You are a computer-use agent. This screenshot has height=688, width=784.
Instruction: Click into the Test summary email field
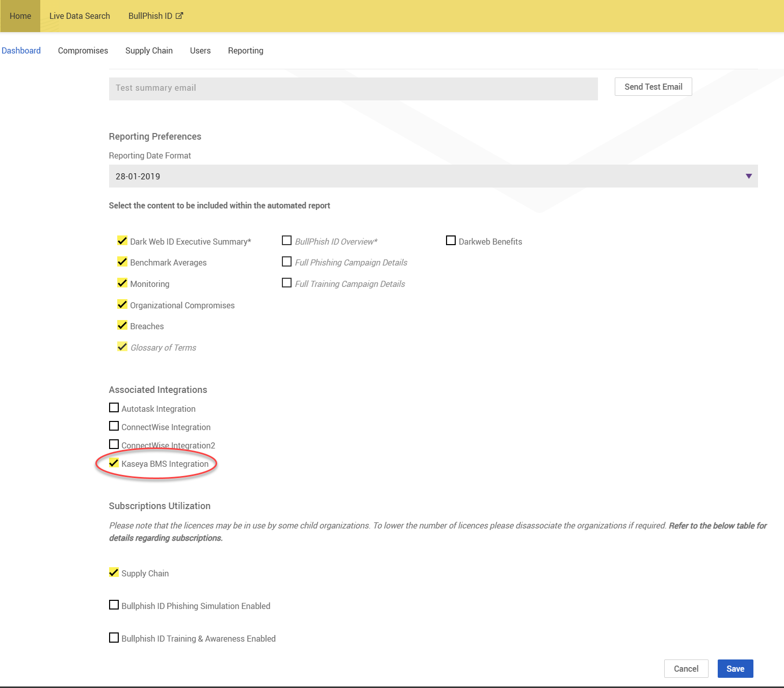[353, 88]
